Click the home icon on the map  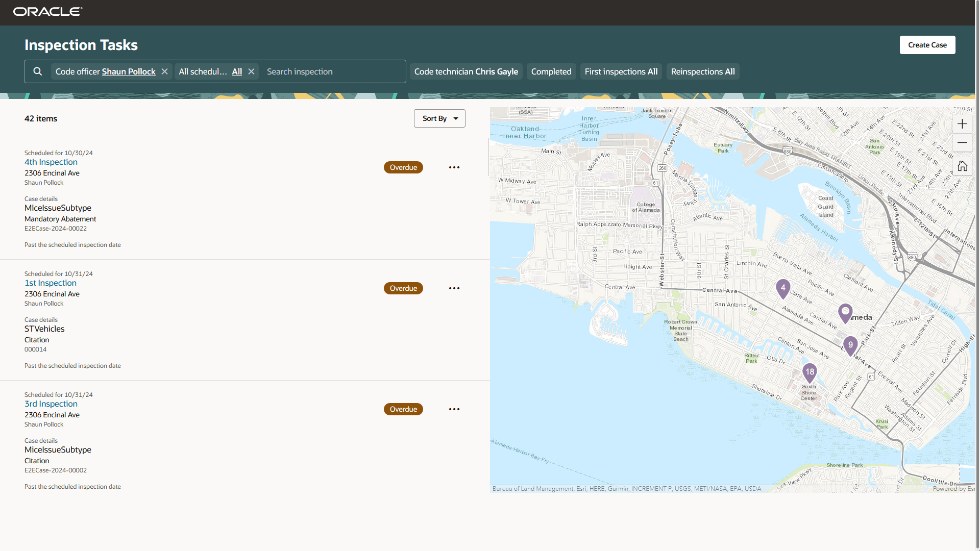click(x=963, y=166)
